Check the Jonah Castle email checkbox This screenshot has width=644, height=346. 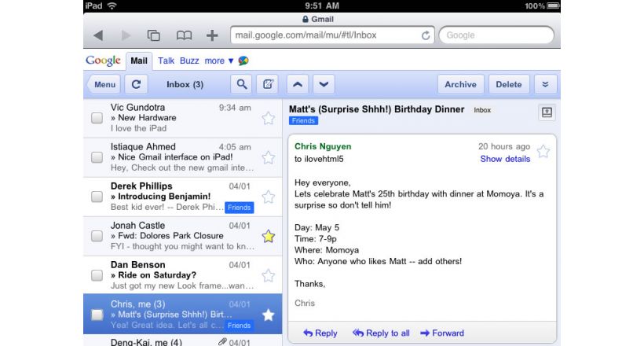coord(97,236)
